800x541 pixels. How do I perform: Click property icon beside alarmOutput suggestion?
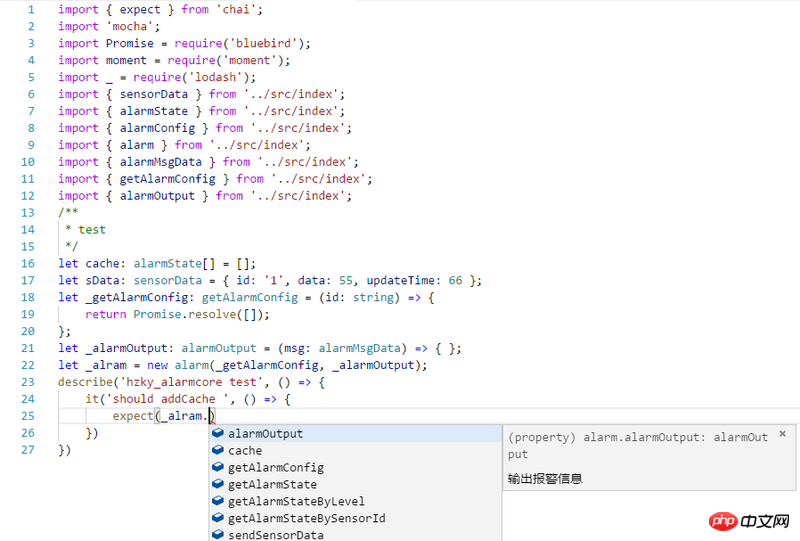click(x=218, y=433)
